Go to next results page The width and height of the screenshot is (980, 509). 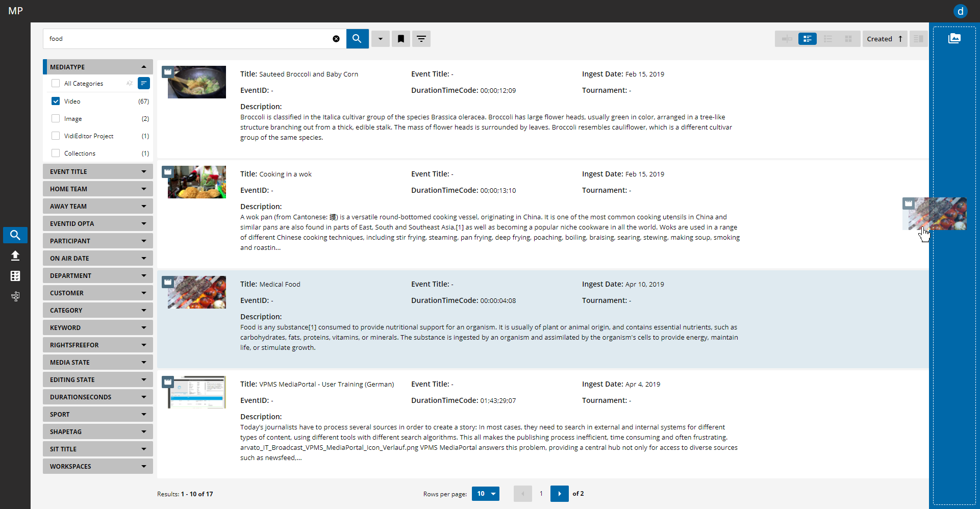(x=559, y=494)
